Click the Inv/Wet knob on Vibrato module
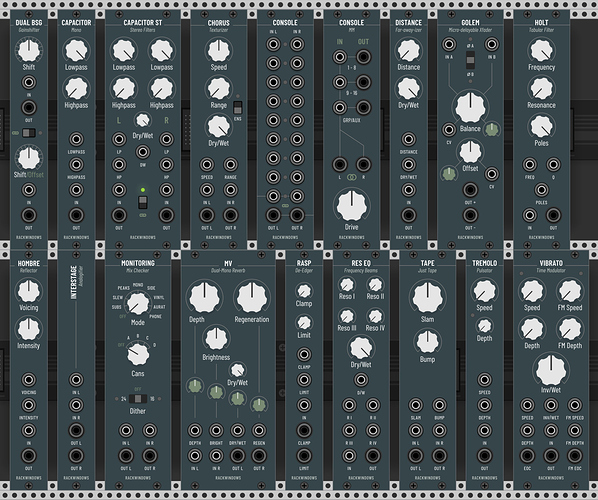 tap(551, 370)
